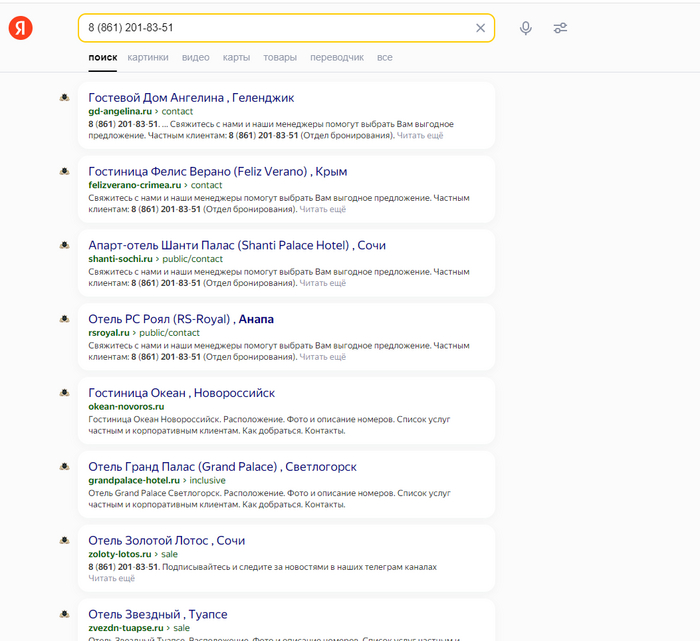Visit zoloty-lotos.ru domain link
The width and height of the screenshot is (700, 641).
[x=120, y=554]
